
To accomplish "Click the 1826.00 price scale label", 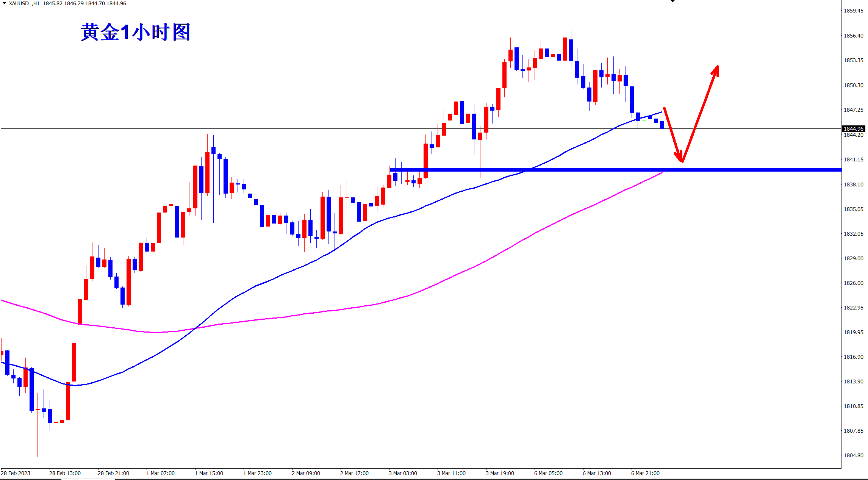I will click(x=853, y=283).
